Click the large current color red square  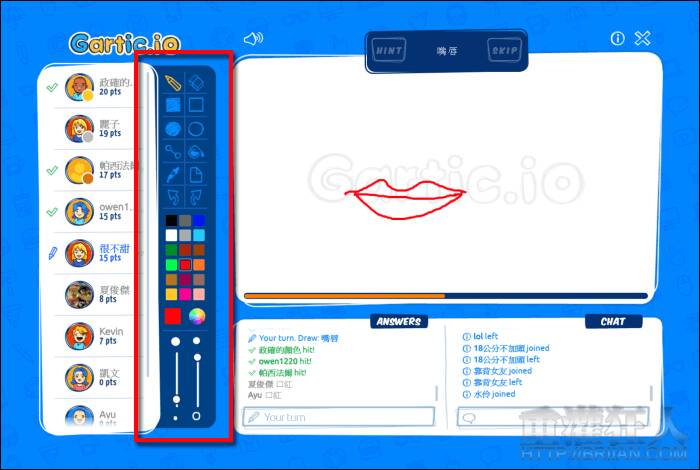pyautogui.click(x=173, y=316)
